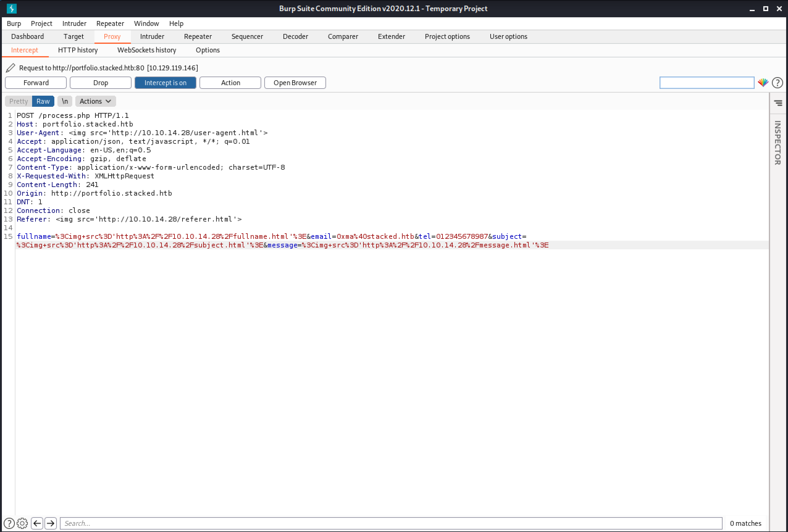788x532 pixels.
Task: Switch to Intruder tool tab
Action: (x=152, y=37)
